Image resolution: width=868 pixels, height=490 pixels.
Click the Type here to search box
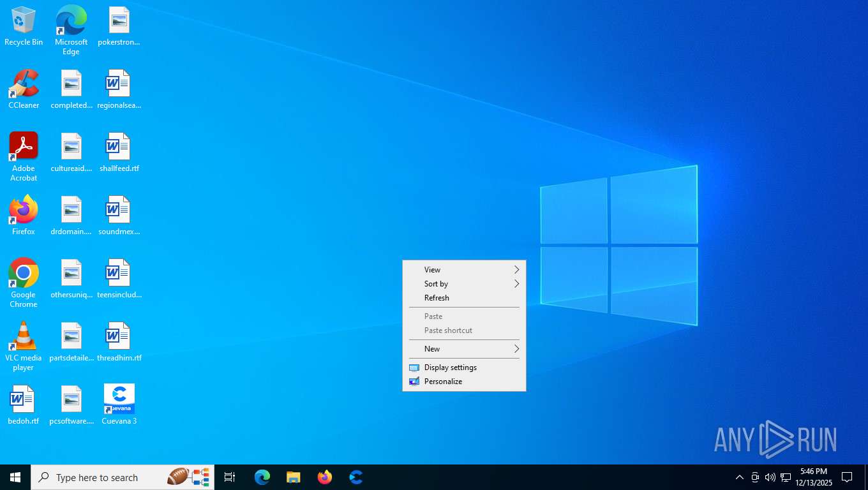tap(123, 477)
